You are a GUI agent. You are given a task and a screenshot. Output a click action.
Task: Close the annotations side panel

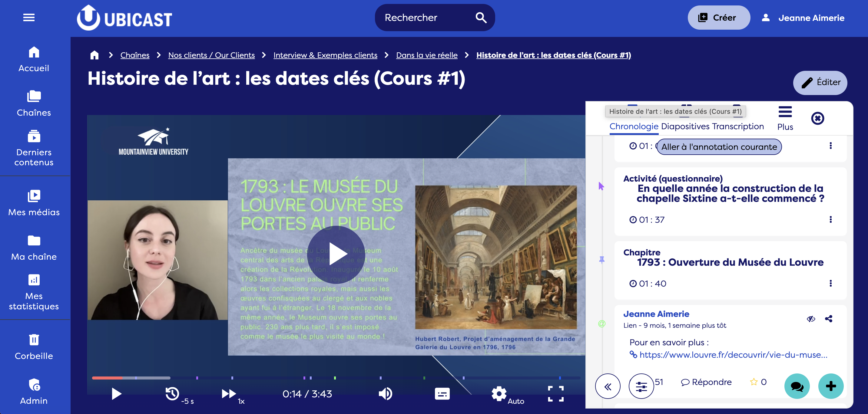click(817, 118)
